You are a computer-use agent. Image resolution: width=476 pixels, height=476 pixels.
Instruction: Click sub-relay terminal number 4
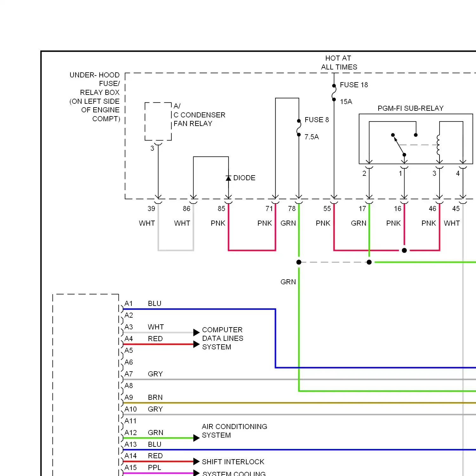(x=458, y=173)
